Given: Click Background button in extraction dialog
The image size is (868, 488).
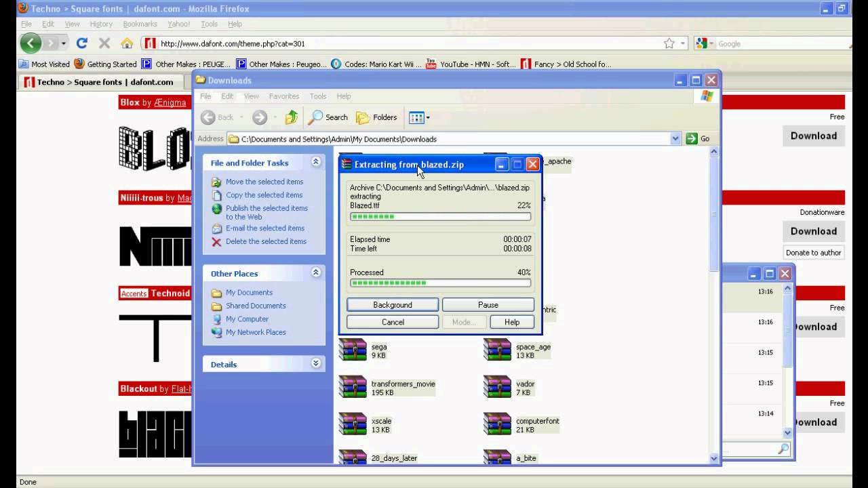Looking at the screenshot, I should (x=393, y=305).
